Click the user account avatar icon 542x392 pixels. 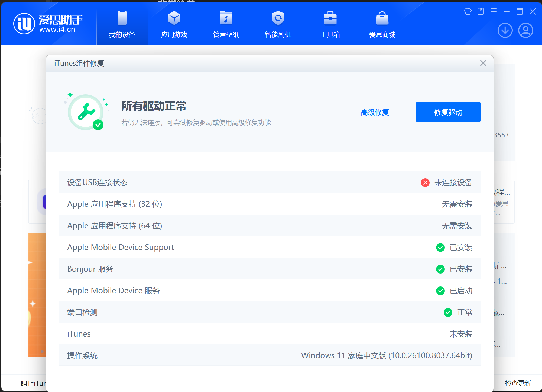(x=525, y=30)
